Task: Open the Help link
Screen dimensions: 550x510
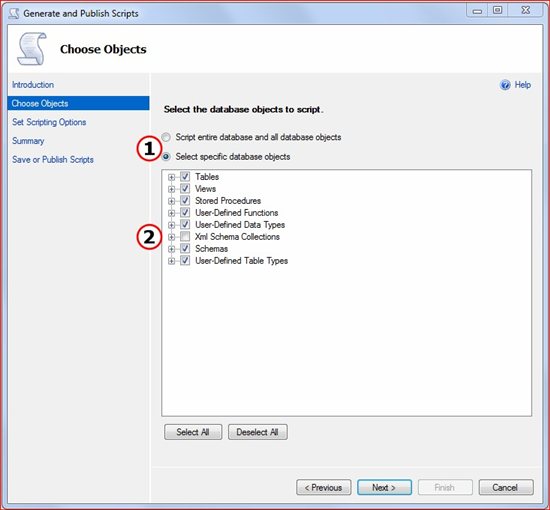Action: pos(522,85)
